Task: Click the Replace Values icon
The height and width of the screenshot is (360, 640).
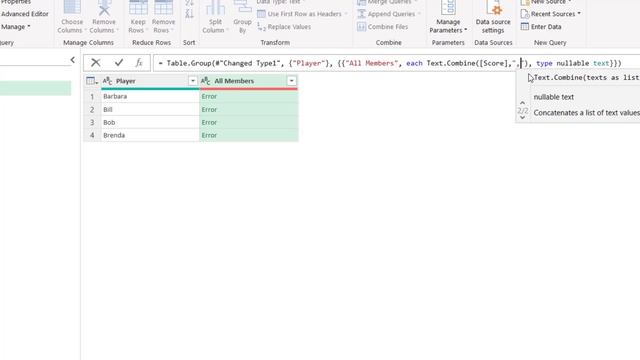Action: (262, 27)
